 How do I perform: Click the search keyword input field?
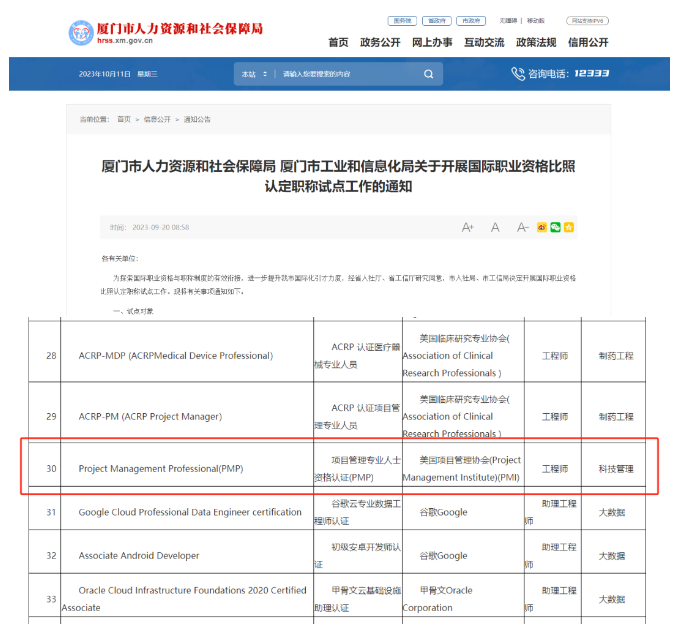point(345,74)
